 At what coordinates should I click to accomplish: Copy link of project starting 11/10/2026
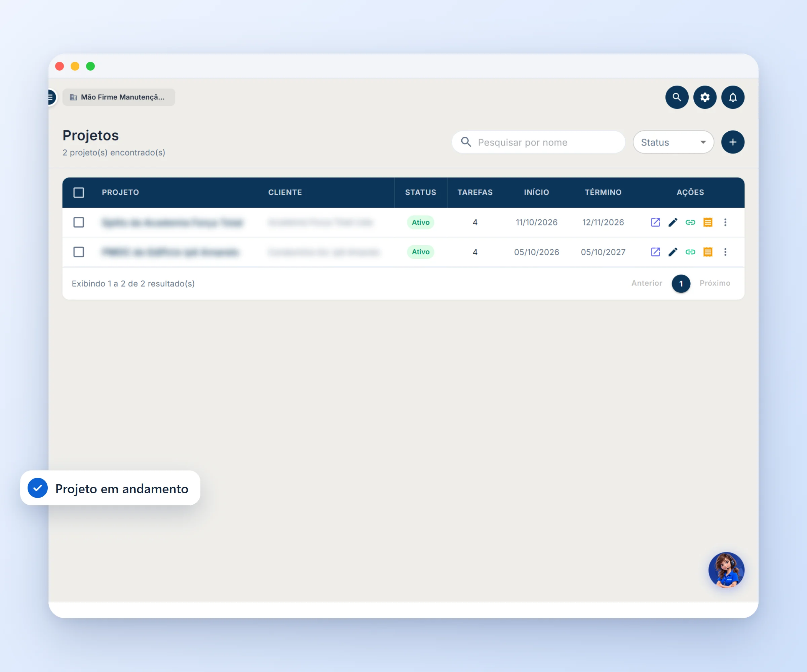click(690, 222)
